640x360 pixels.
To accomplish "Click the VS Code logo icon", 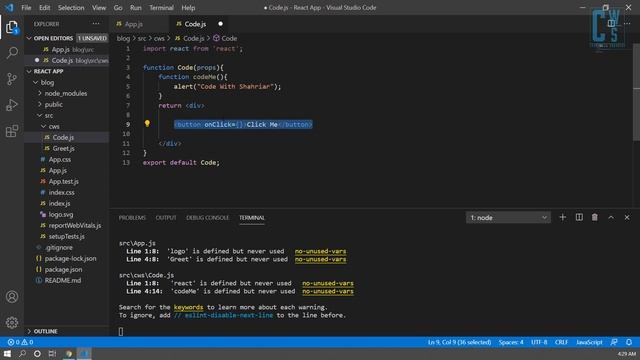I will (9, 8).
